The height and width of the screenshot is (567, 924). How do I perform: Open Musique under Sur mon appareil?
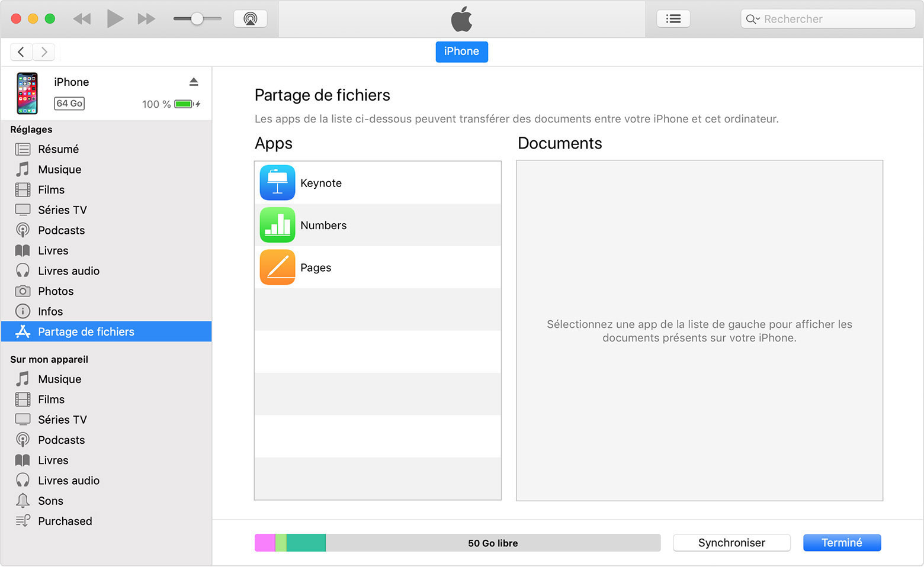(107, 379)
